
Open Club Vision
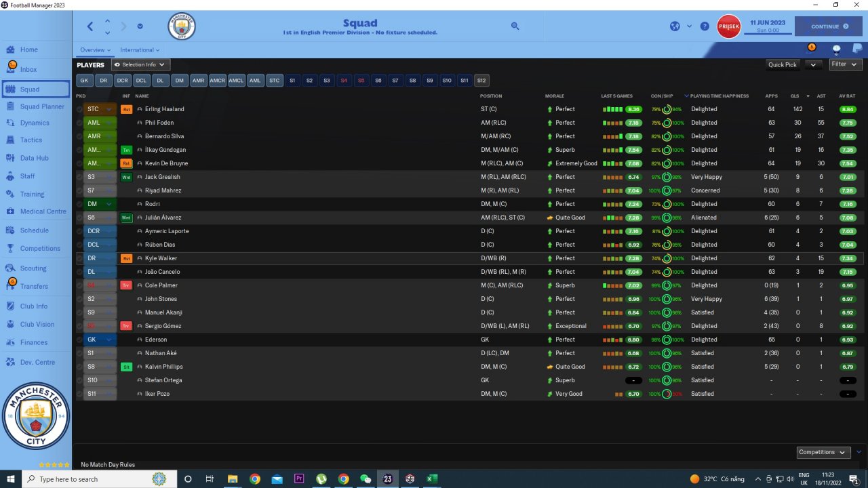pos(37,325)
